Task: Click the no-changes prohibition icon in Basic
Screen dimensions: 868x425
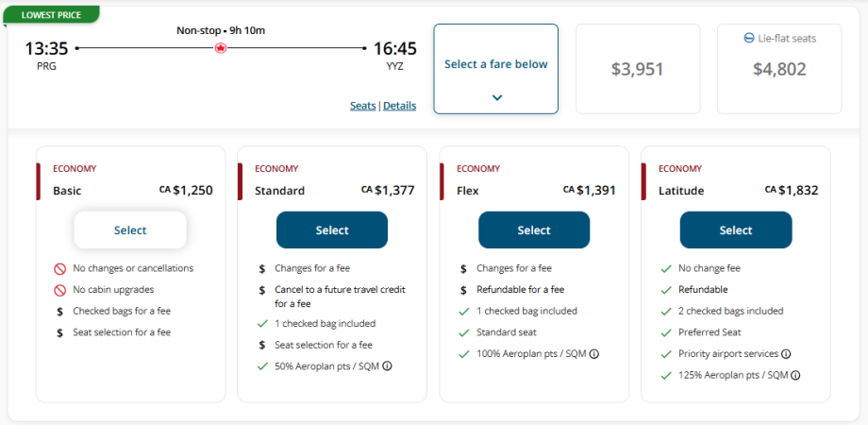Action: [58, 268]
